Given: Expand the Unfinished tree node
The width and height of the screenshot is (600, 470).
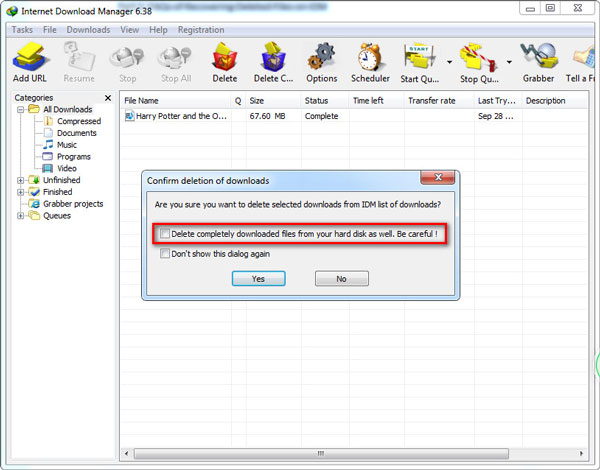Looking at the screenshot, I should (x=21, y=180).
